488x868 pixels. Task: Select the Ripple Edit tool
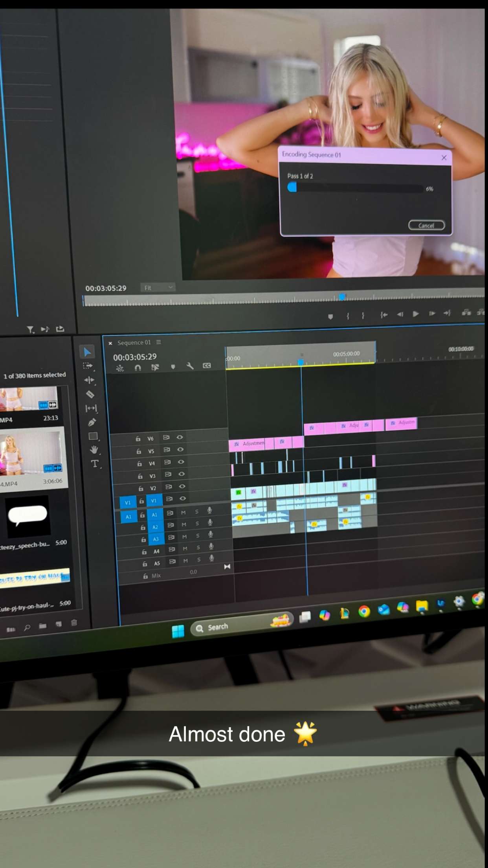(89, 380)
